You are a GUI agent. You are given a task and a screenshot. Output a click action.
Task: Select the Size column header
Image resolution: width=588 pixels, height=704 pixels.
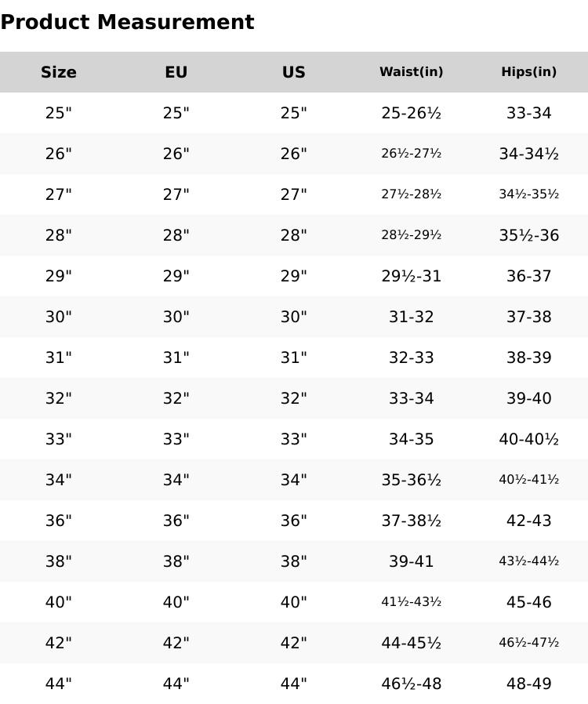coord(59,72)
